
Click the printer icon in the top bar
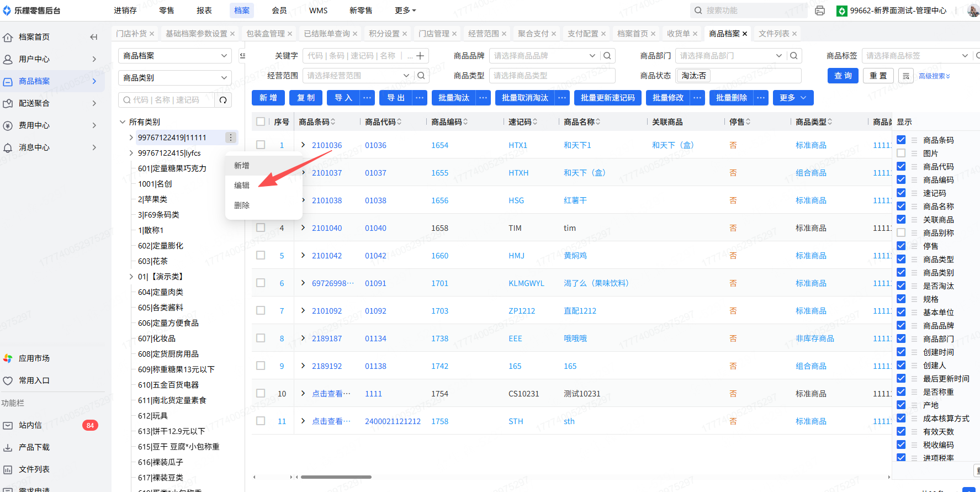click(820, 10)
